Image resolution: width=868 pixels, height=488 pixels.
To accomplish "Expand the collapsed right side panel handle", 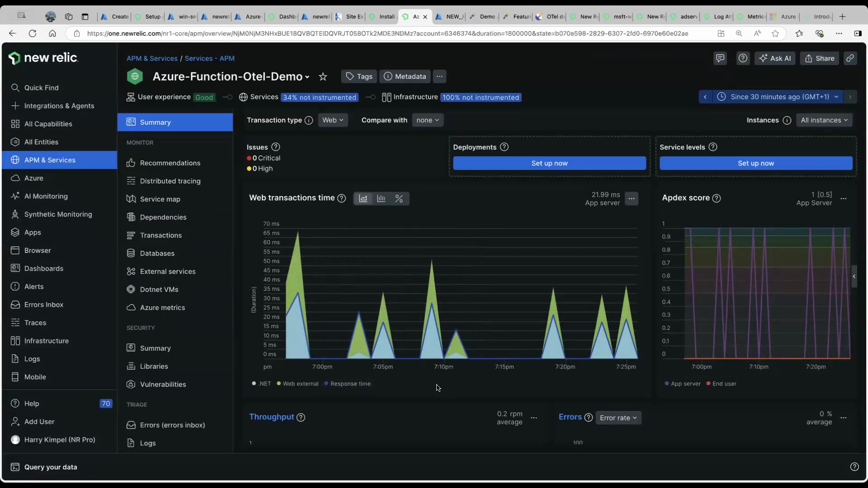I will (854, 276).
